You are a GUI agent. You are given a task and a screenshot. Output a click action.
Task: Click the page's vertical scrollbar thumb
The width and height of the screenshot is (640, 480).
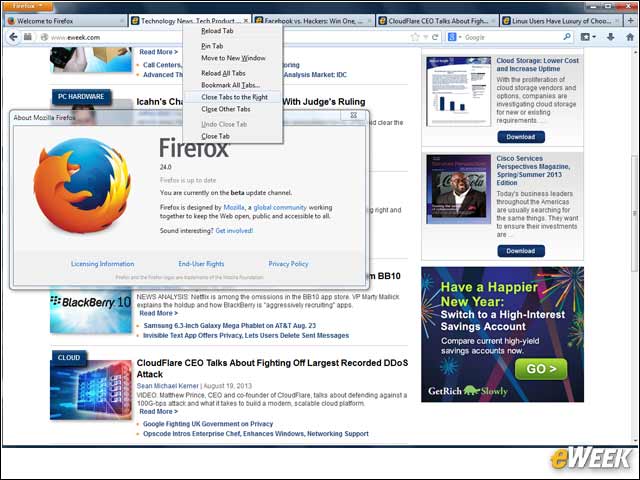point(635,213)
